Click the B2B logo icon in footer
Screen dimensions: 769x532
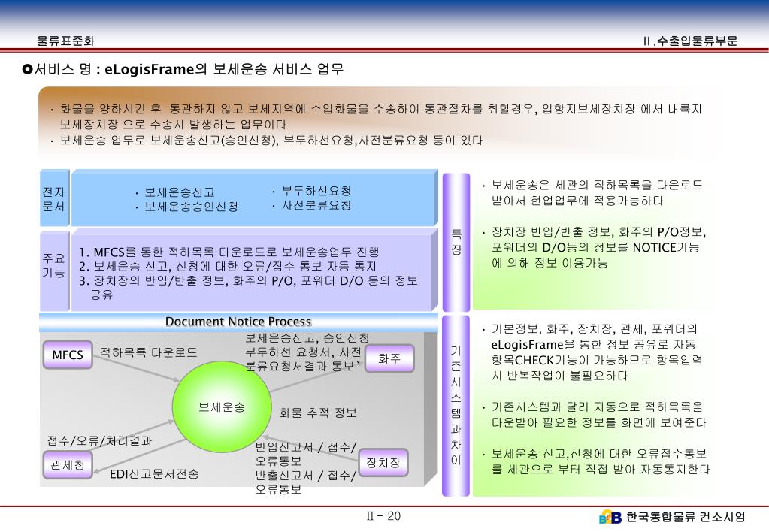pos(610,517)
